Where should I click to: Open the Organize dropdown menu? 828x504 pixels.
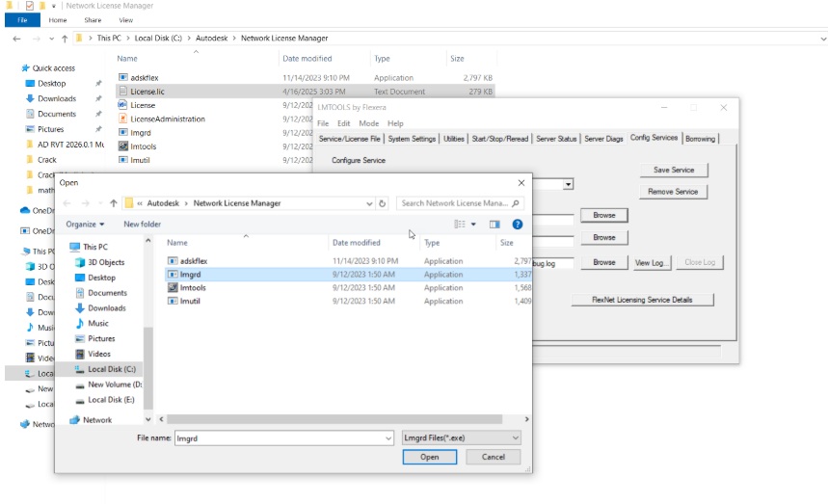pos(85,224)
